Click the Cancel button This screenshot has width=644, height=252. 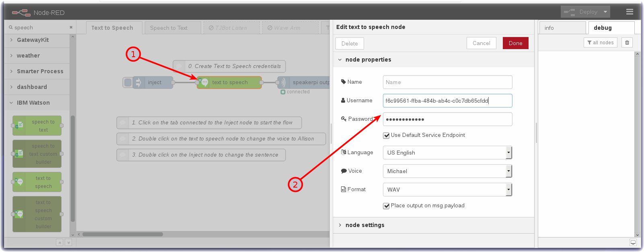[481, 43]
